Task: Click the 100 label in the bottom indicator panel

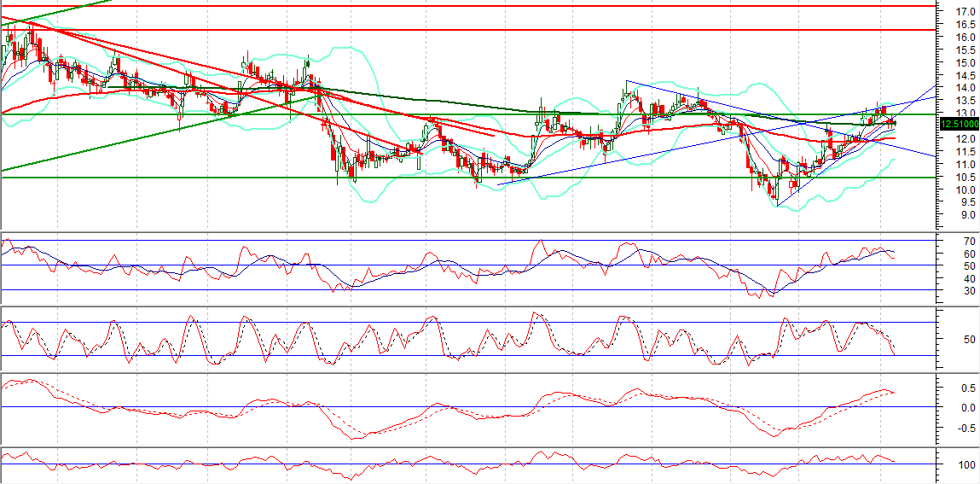Action: click(x=967, y=465)
